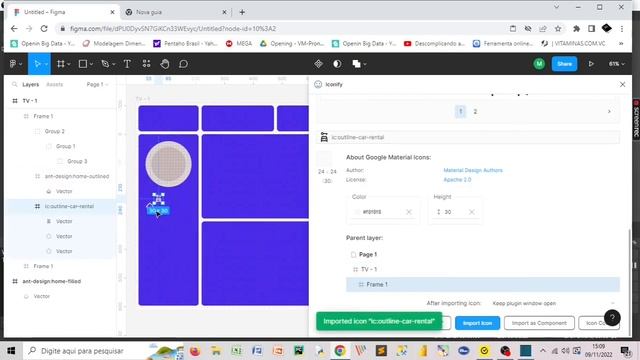The height and width of the screenshot is (360, 640).
Task: Open the Resources tool
Action: [146, 64]
